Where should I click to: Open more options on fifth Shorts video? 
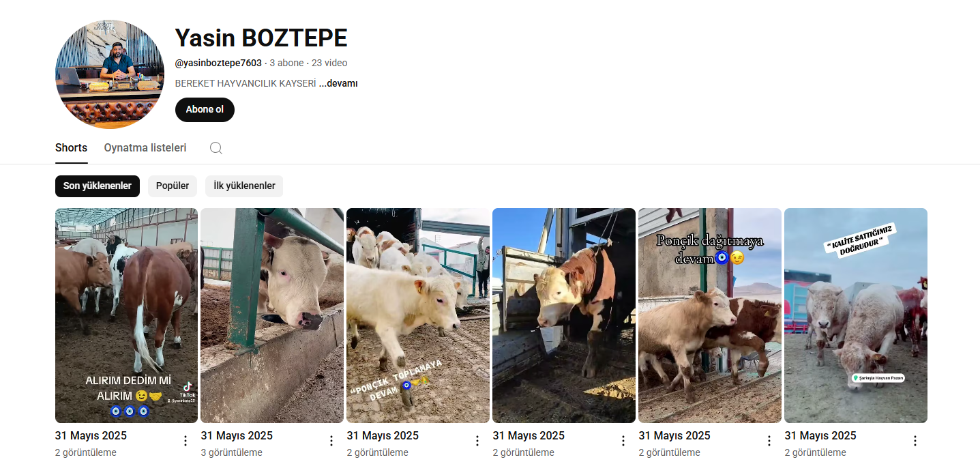pos(769,441)
